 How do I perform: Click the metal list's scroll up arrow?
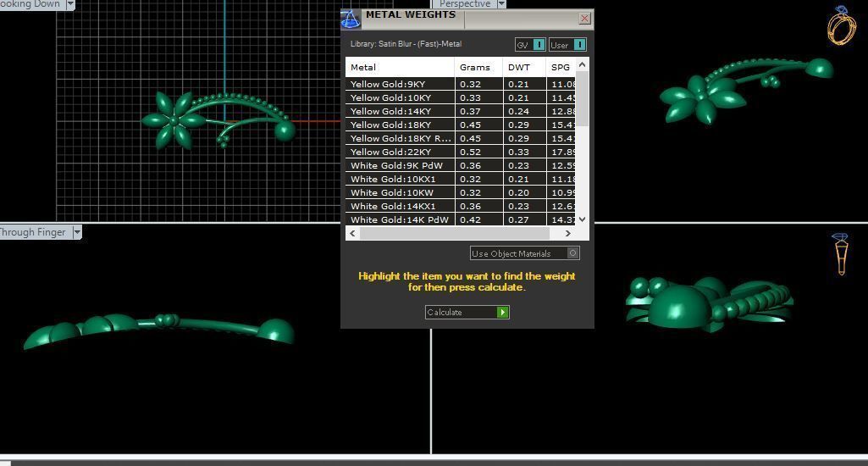(582, 65)
